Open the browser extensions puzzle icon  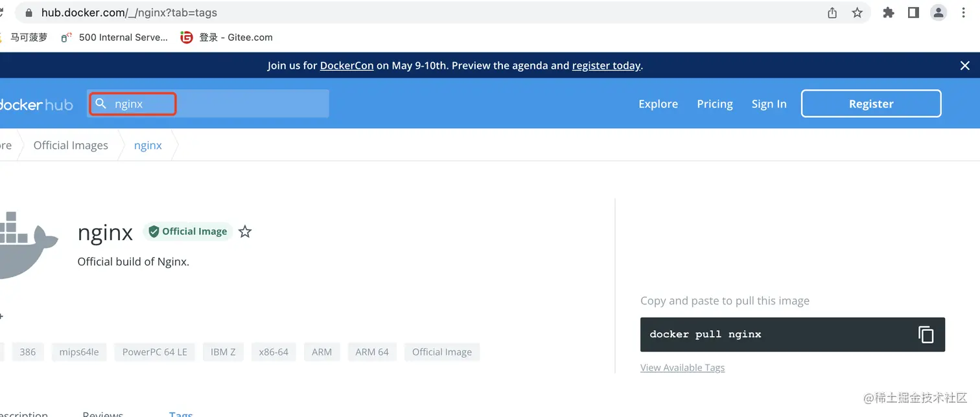point(889,13)
